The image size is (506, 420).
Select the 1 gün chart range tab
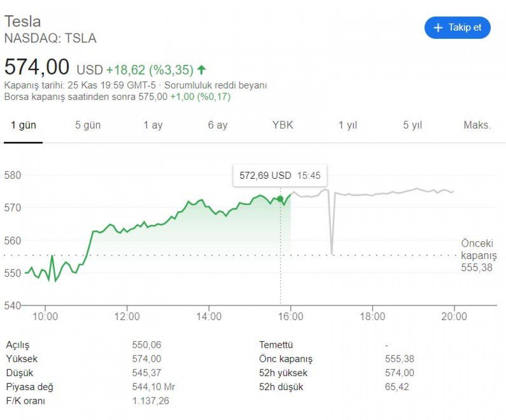(x=23, y=125)
